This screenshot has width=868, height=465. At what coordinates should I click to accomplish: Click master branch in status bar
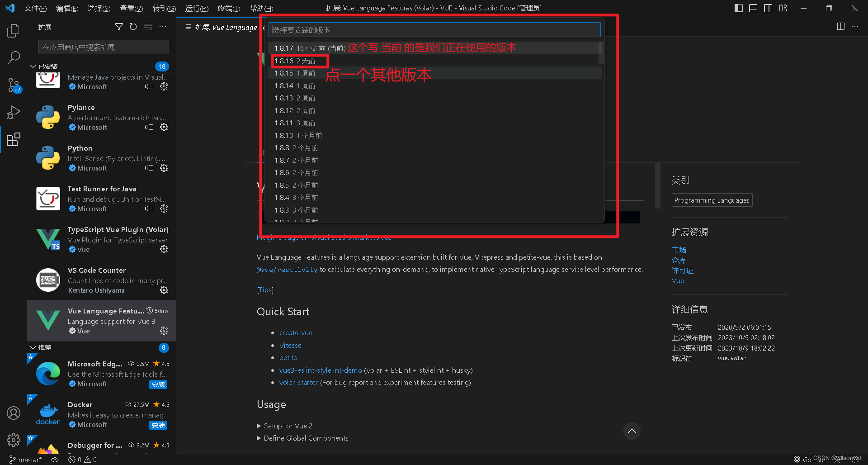pos(25,460)
